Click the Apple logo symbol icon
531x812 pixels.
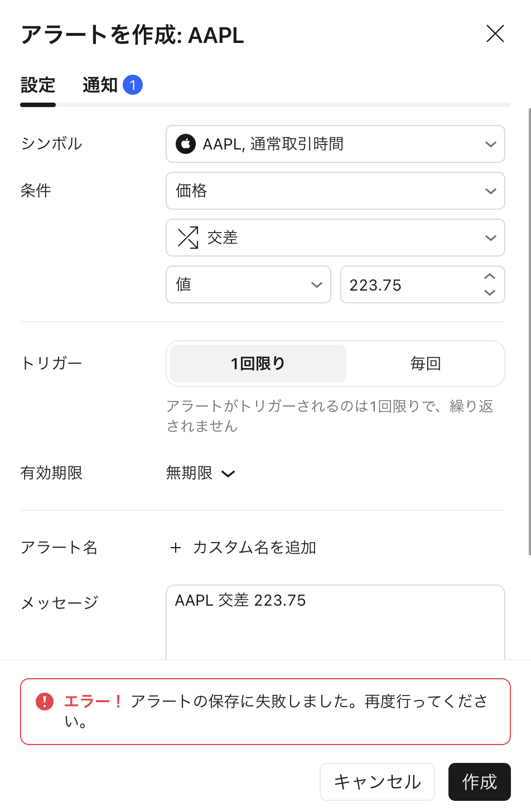(186, 144)
